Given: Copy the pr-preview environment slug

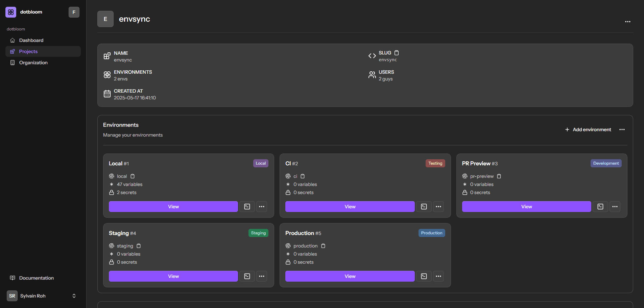Looking at the screenshot, I should pos(499,176).
